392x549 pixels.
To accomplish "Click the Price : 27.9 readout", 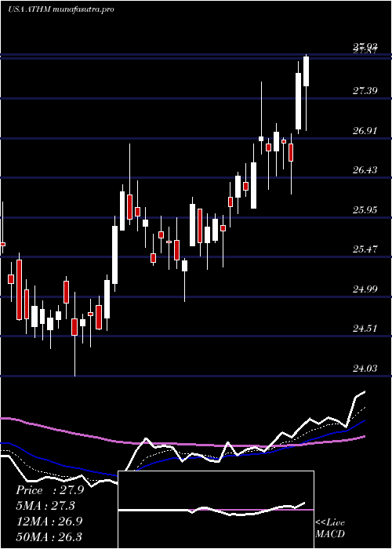I will pos(49,490).
